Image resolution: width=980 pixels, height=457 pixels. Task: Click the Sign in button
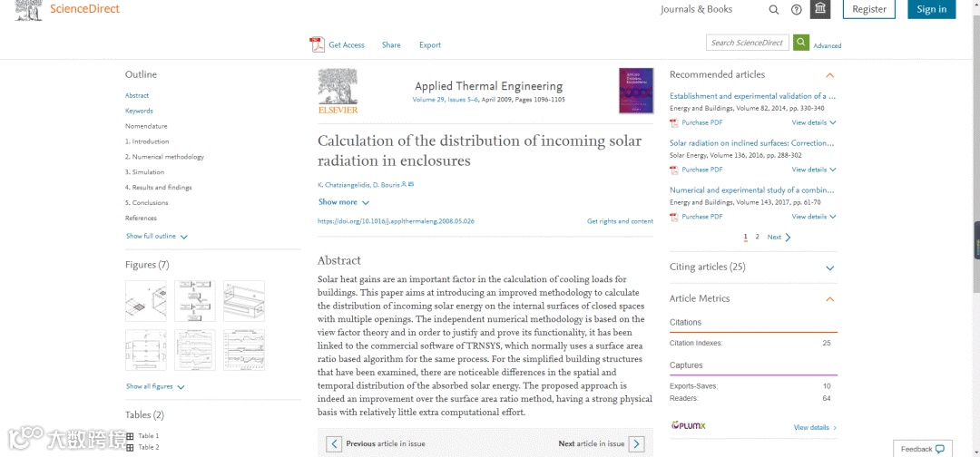(931, 10)
